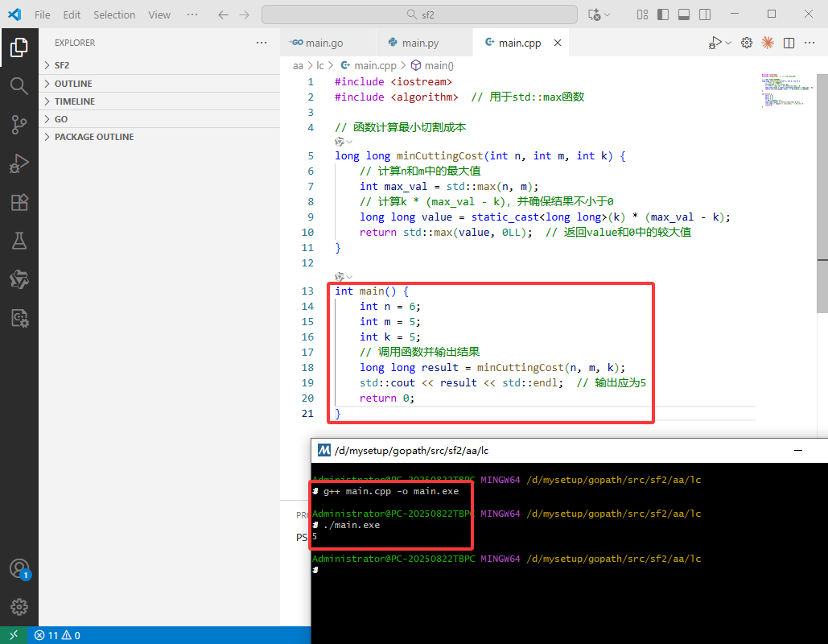
Task: Expand the SF2 folder section
Action: coord(62,65)
